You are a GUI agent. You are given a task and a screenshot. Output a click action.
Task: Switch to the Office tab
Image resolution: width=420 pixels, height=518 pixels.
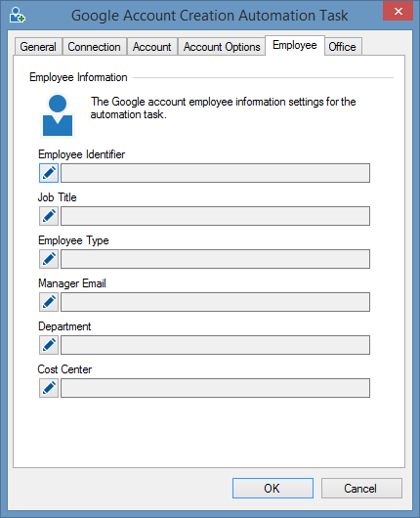tap(343, 47)
